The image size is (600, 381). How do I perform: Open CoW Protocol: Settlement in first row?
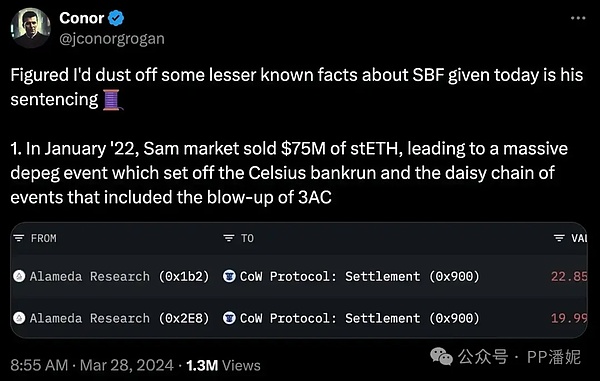360,276
